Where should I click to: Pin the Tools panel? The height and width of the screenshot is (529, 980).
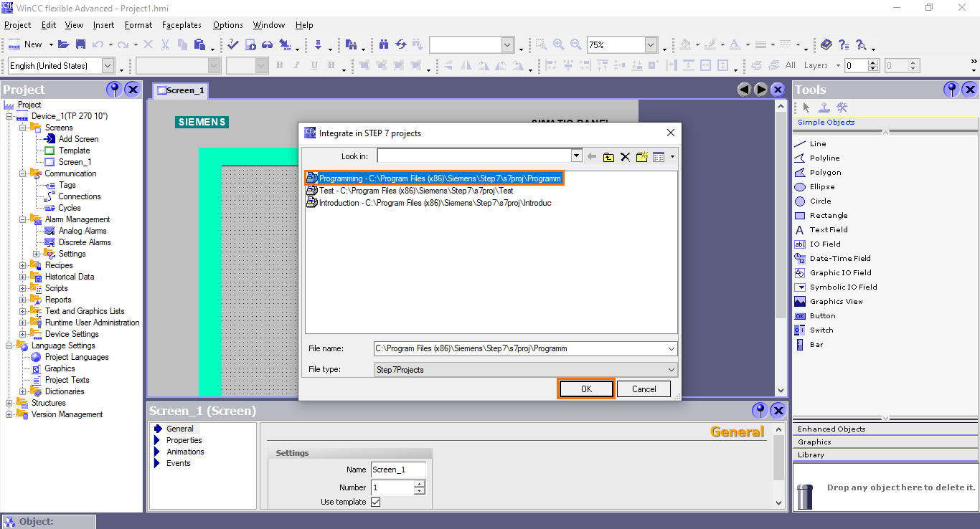[951, 90]
